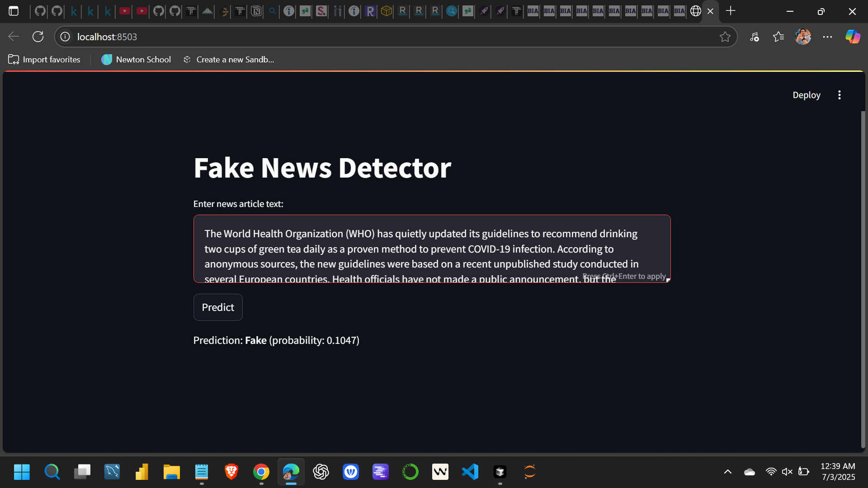
Task: Open browser favorites list icon
Action: (779, 37)
